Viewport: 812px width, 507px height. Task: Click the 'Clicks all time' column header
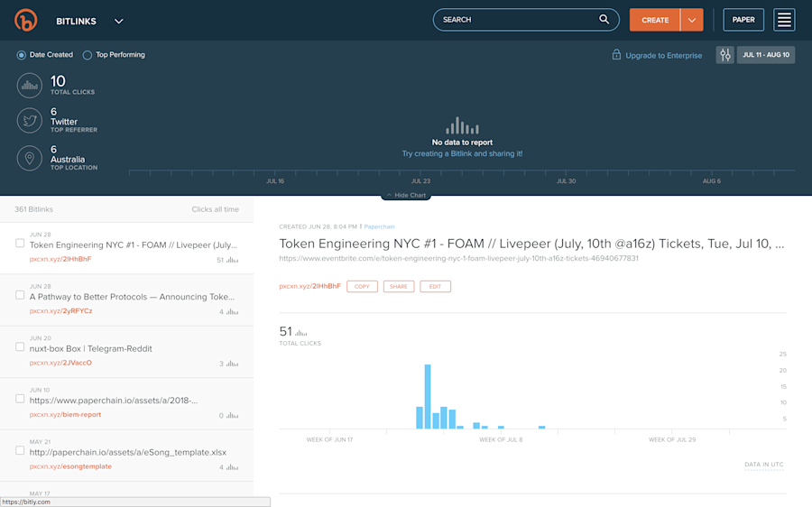[x=215, y=209]
